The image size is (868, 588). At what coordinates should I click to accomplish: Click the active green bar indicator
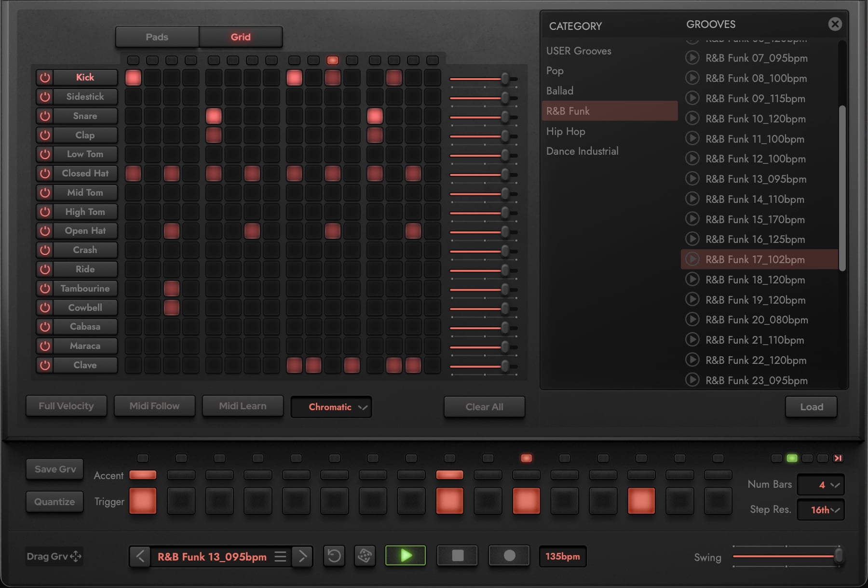pos(792,458)
